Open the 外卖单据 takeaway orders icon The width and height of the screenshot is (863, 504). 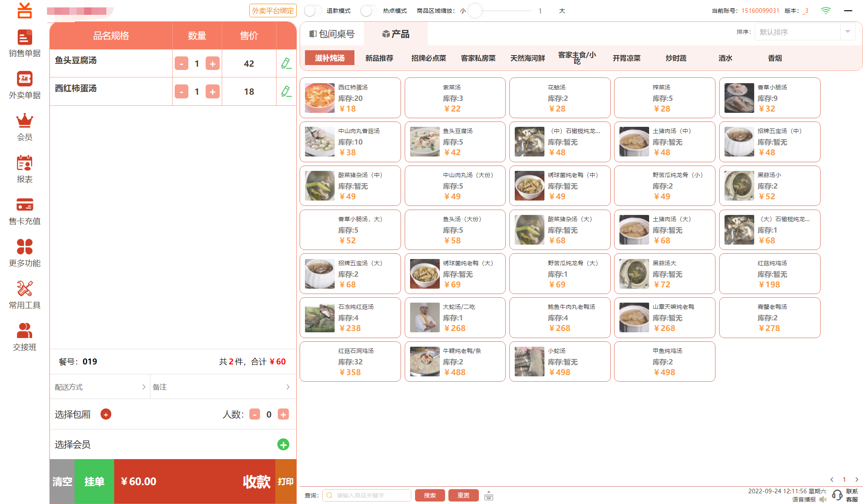tap(24, 79)
